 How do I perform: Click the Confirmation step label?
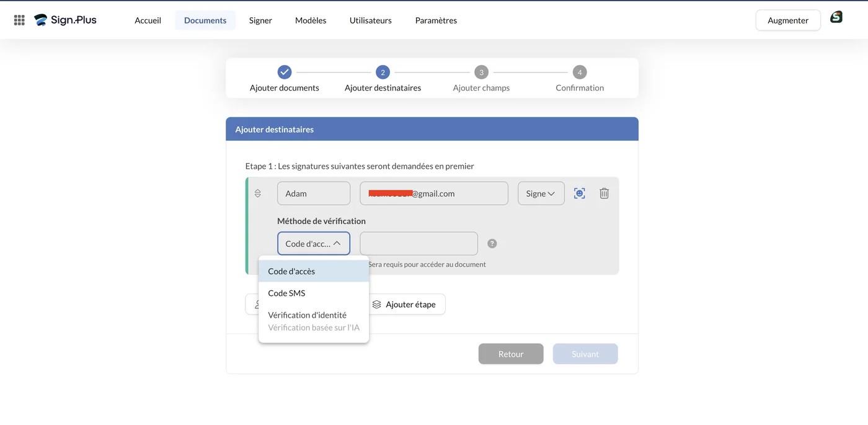[580, 88]
